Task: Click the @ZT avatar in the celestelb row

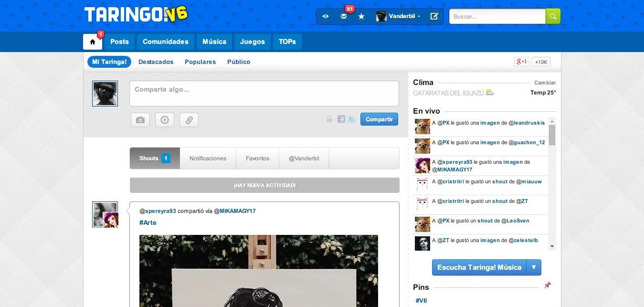Action: click(x=422, y=243)
